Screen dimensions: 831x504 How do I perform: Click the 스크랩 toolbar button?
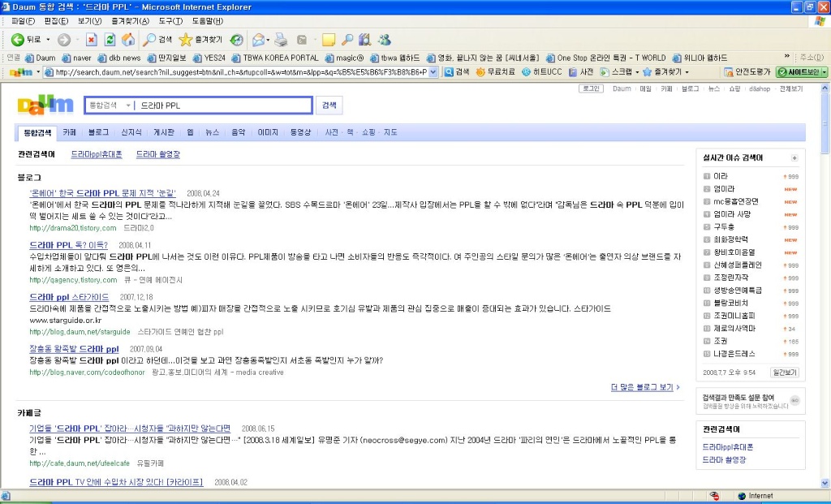click(x=616, y=71)
